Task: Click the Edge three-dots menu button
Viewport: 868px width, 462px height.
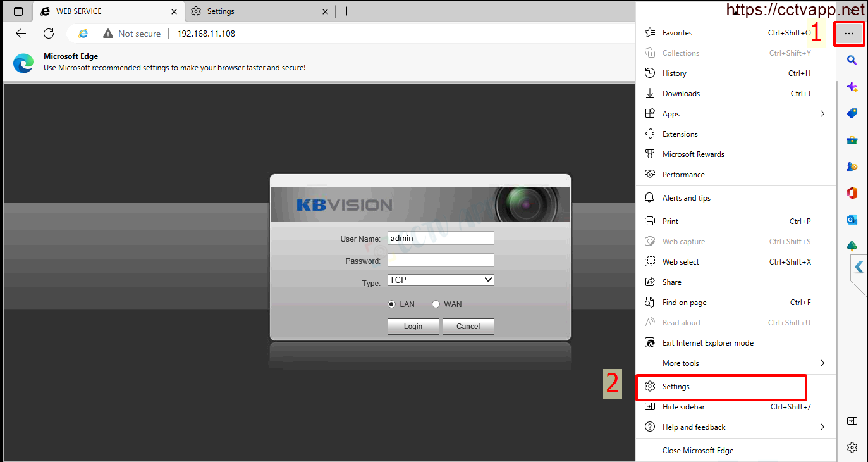Action: [849, 34]
